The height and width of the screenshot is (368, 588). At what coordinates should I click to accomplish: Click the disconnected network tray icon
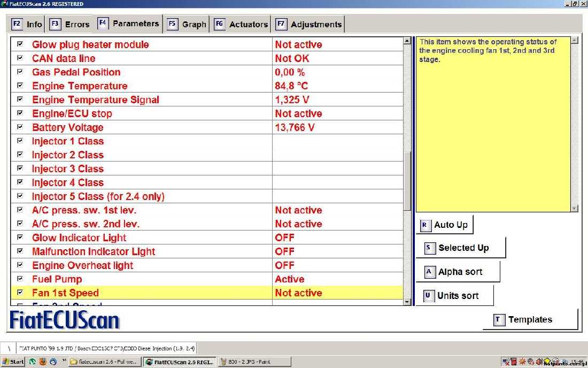click(506, 362)
